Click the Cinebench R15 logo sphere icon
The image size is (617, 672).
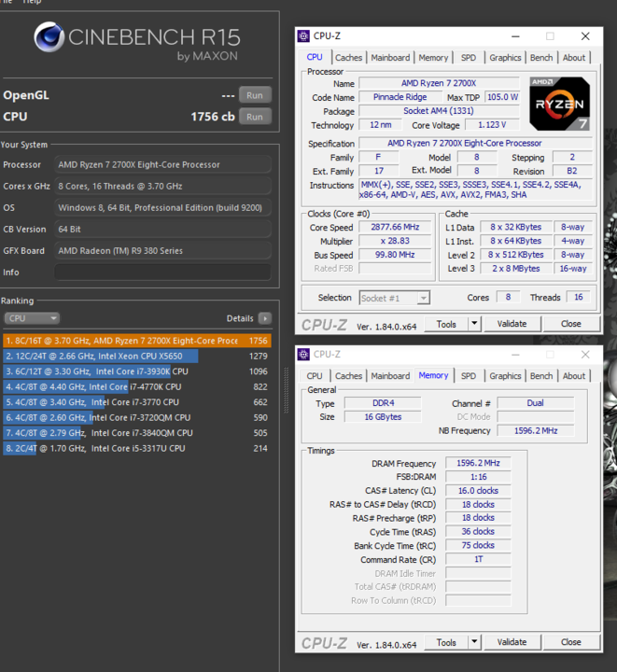[x=49, y=36]
